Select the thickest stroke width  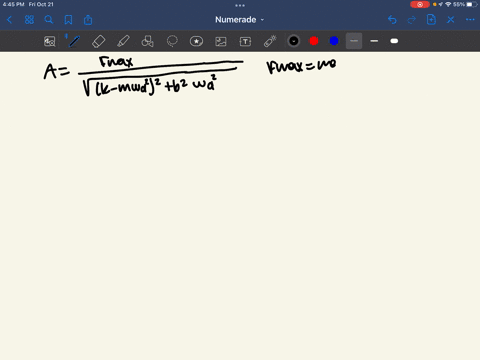394,41
